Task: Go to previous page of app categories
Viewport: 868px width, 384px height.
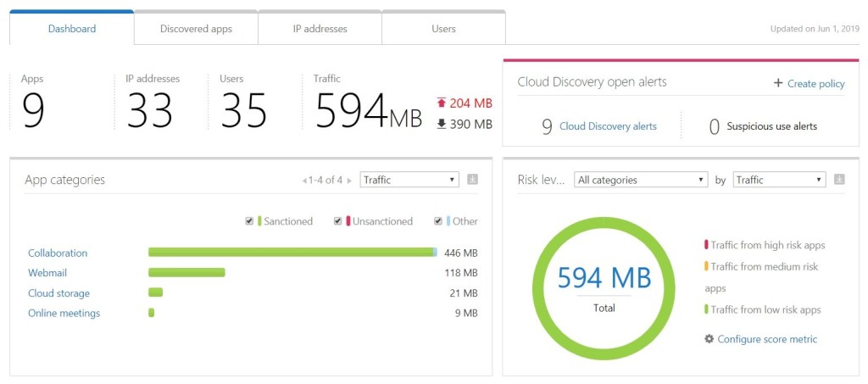Action: (305, 181)
